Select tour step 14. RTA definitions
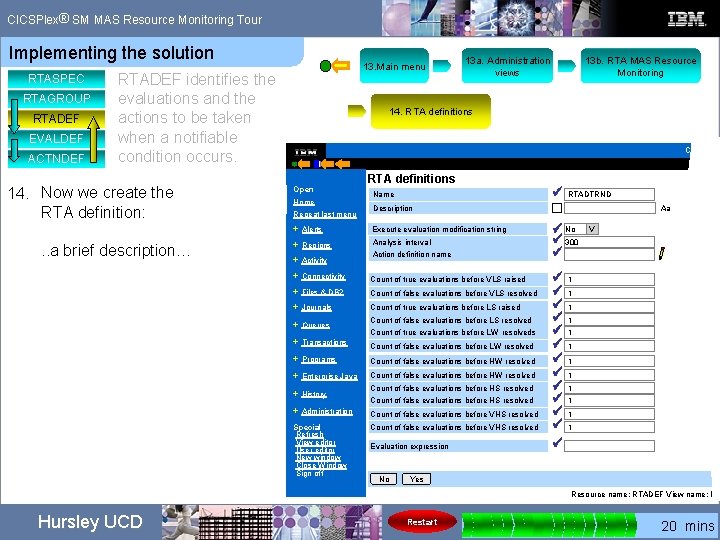The width and height of the screenshot is (720, 540). pyautogui.click(x=431, y=111)
